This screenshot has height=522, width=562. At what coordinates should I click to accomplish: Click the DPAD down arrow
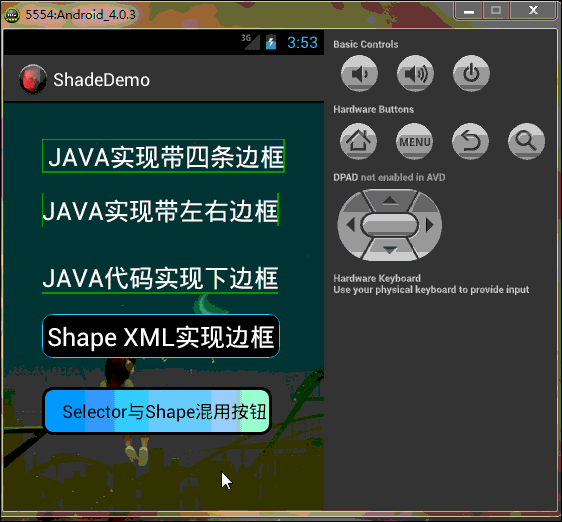pos(390,249)
